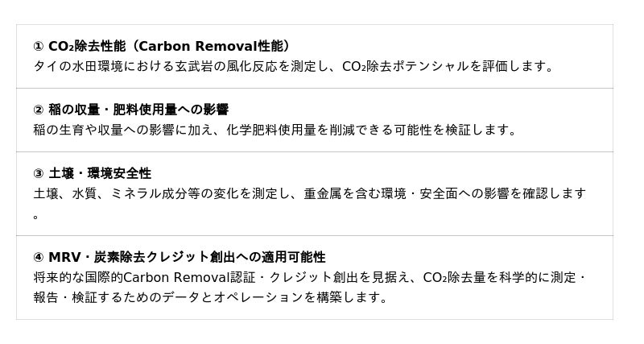Click the sentence starting with "タイの水田環境における"
Viewport: 644px width, 344px height.
[294, 66]
